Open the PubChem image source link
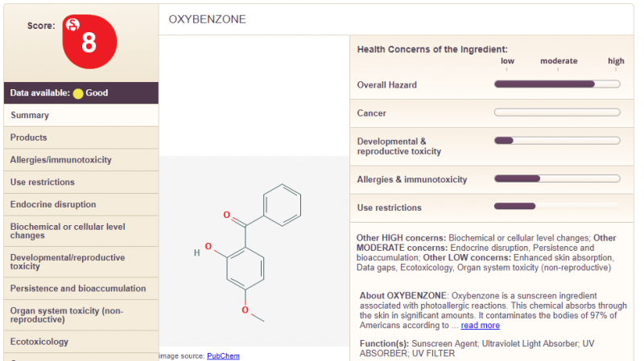The height and width of the screenshot is (361, 644). point(223,355)
